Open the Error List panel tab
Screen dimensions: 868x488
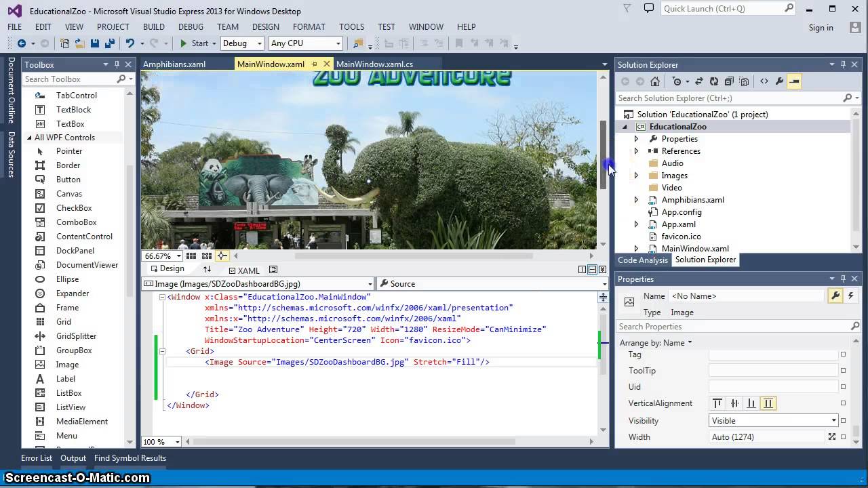click(x=37, y=458)
